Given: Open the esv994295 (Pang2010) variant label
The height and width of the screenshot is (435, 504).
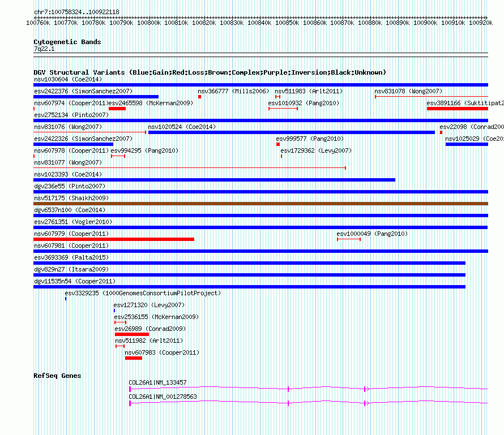Looking at the screenshot, I should coord(144,150).
